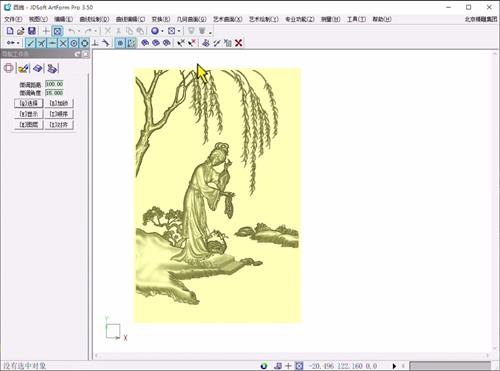The height and width of the screenshot is (371, 500).
Task: Open the 编辑(E) menu
Action: pos(63,19)
